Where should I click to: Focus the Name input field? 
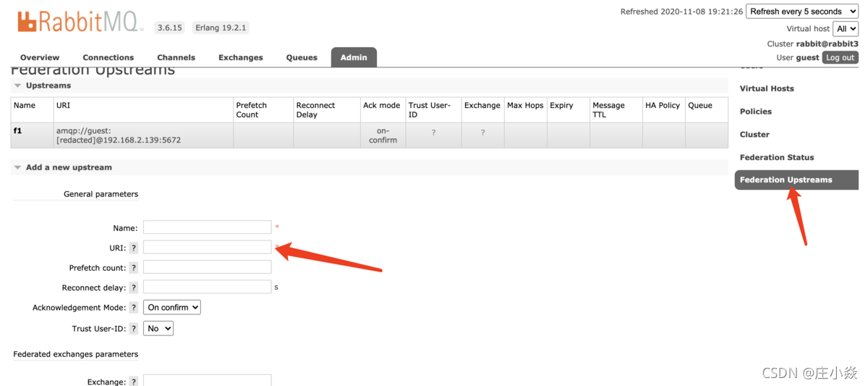[x=207, y=227]
